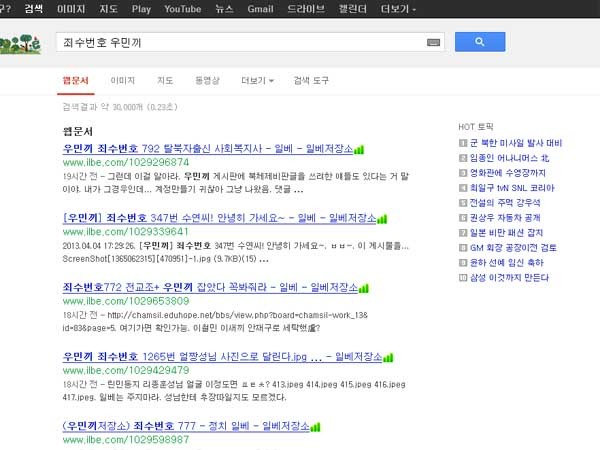Open Play in top navigation bar

click(141, 9)
